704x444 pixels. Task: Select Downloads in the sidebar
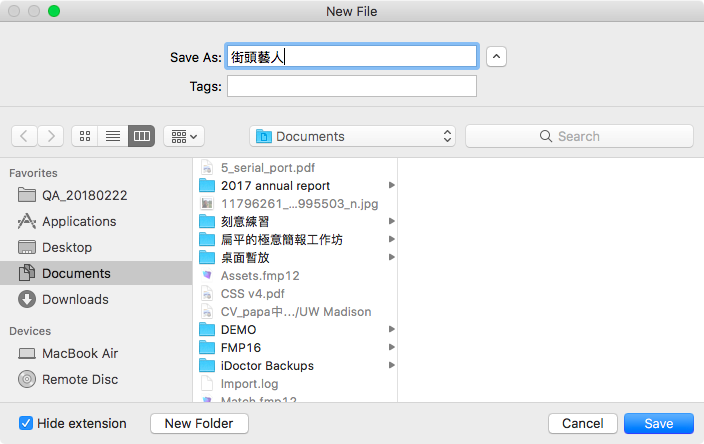coord(96,299)
